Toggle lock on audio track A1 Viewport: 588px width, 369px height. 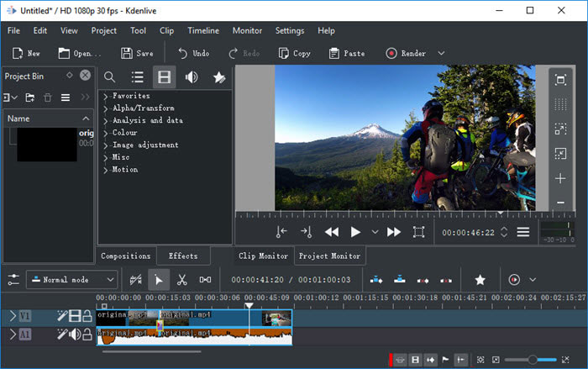point(87,335)
